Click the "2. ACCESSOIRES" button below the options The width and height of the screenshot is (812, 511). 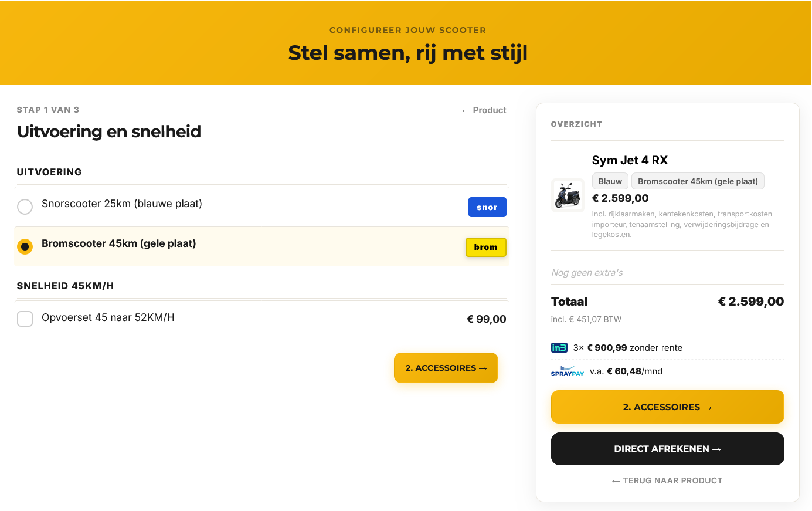click(x=446, y=367)
